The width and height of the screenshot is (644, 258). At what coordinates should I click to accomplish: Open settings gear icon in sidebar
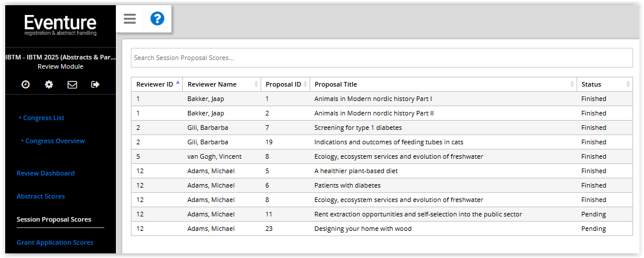(49, 84)
